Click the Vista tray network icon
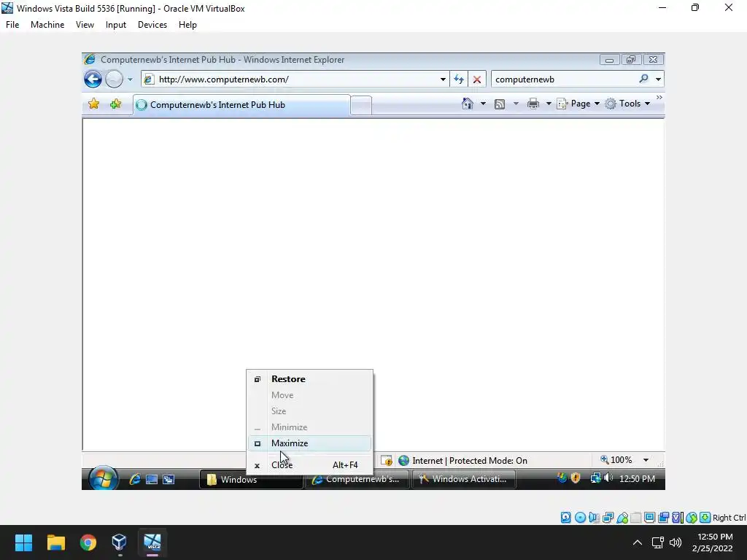747x560 pixels. pos(595,478)
